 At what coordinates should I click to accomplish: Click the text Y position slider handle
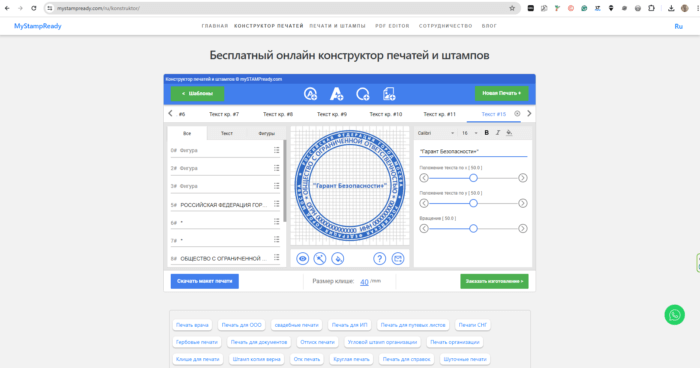point(473,203)
